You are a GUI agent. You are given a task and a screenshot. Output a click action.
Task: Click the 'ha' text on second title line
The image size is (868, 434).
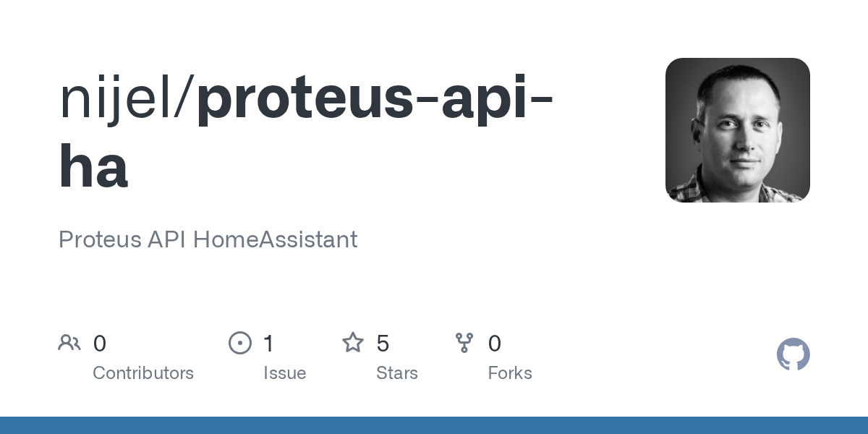[x=93, y=166]
